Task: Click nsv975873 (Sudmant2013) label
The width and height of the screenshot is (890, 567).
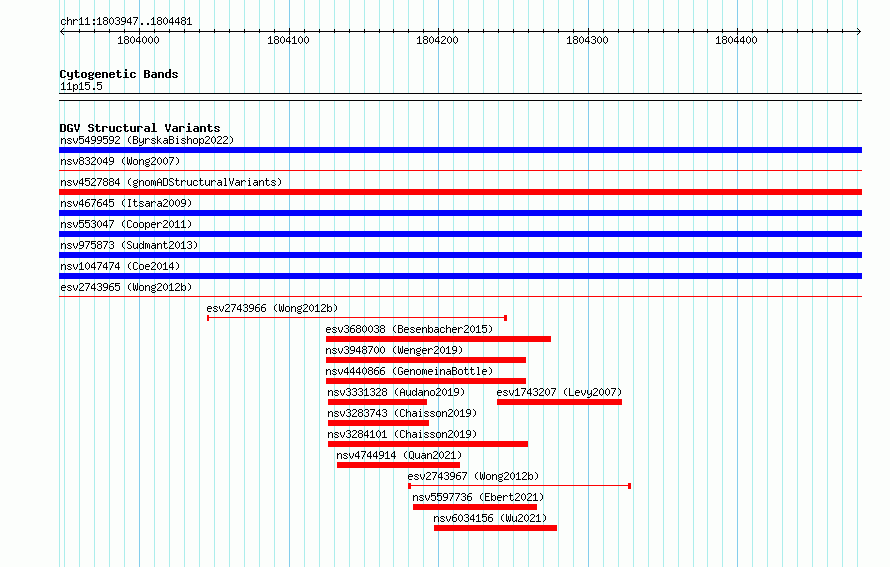Action: click(129, 245)
